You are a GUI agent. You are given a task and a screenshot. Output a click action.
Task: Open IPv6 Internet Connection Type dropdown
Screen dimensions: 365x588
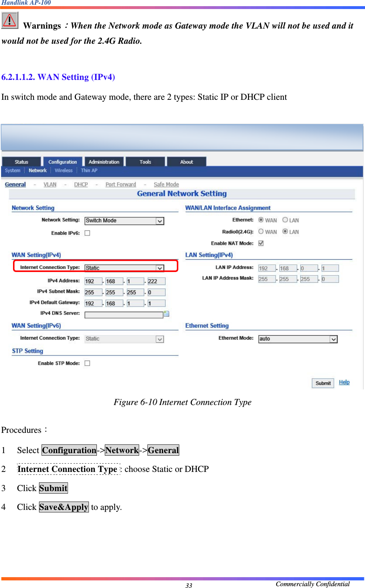[124, 339]
